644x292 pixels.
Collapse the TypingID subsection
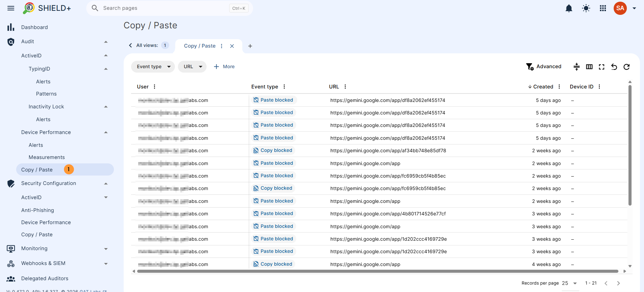pyautogui.click(x=106, y=69)
